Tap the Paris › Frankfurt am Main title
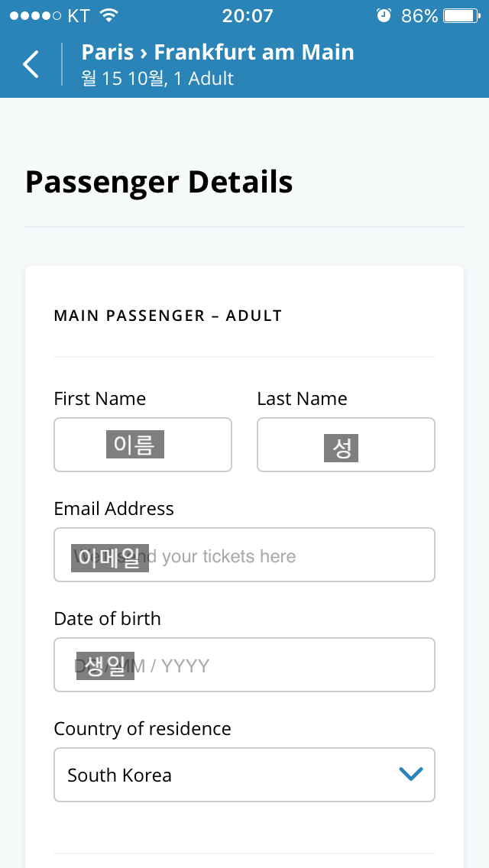The image size is (489, 868). [218, 52]
